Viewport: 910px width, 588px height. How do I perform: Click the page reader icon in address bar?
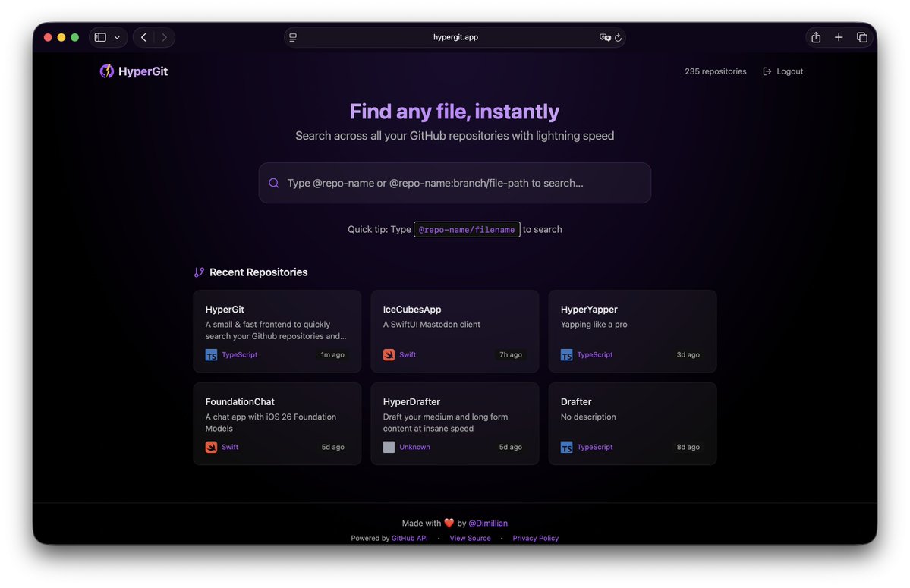pyautogui.click(x=293, y=37)
